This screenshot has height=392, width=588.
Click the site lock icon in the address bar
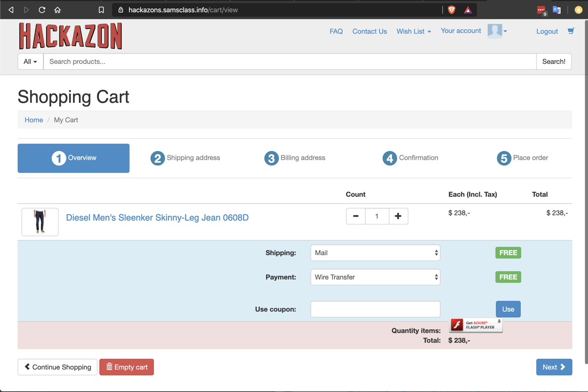tap(121, 10)
